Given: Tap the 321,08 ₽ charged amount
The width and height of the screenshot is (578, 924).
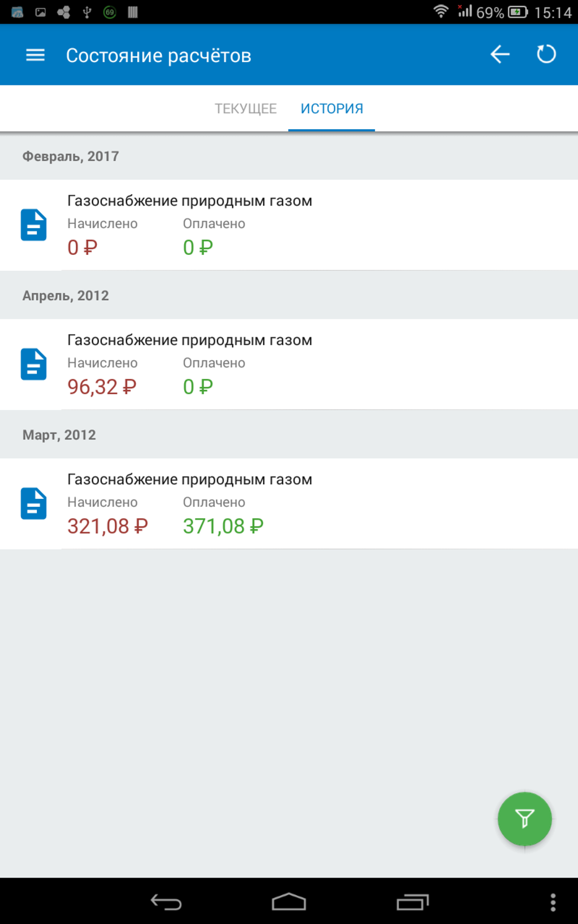Looking at the screenshot, I should coord(107,527).
